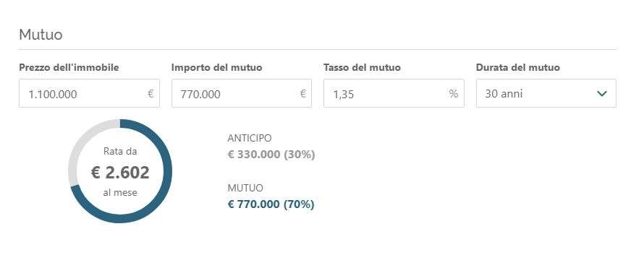Click the € 2.602 monthly payment figure

(x=120, y=173)
